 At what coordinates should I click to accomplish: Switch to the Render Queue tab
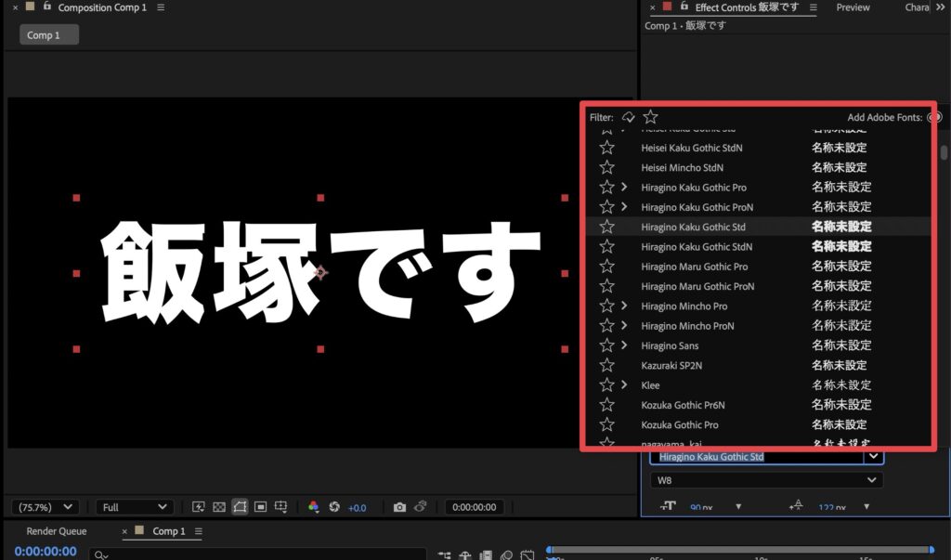[x=57, y=531]
